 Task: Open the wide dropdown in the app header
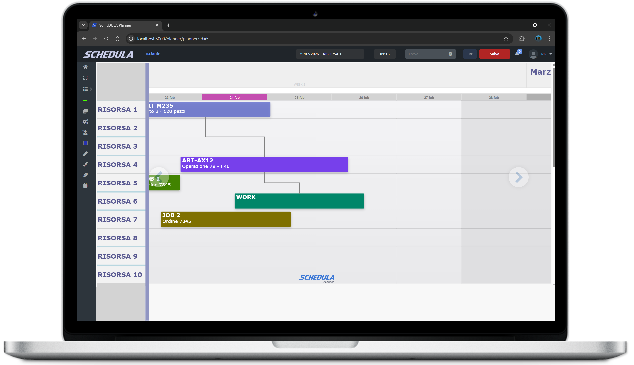click(330, 54)
